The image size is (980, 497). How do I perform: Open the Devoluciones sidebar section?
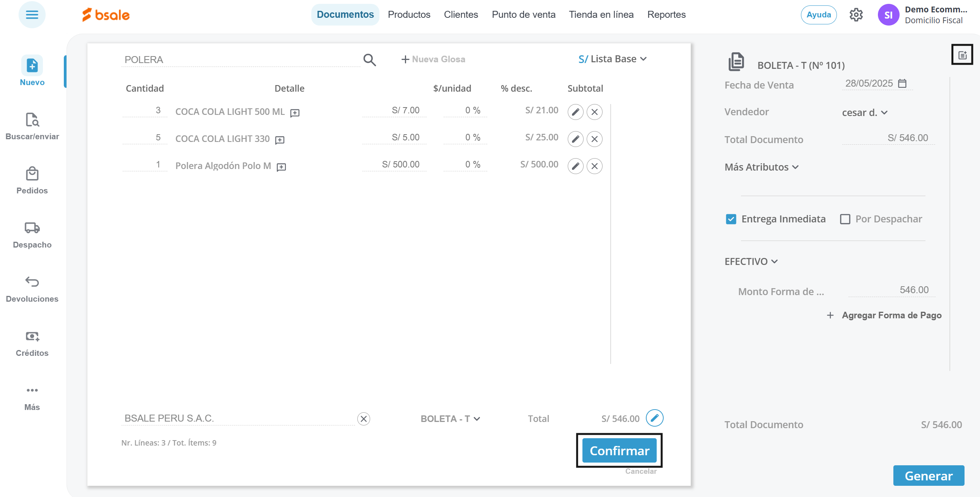point(32,289)
